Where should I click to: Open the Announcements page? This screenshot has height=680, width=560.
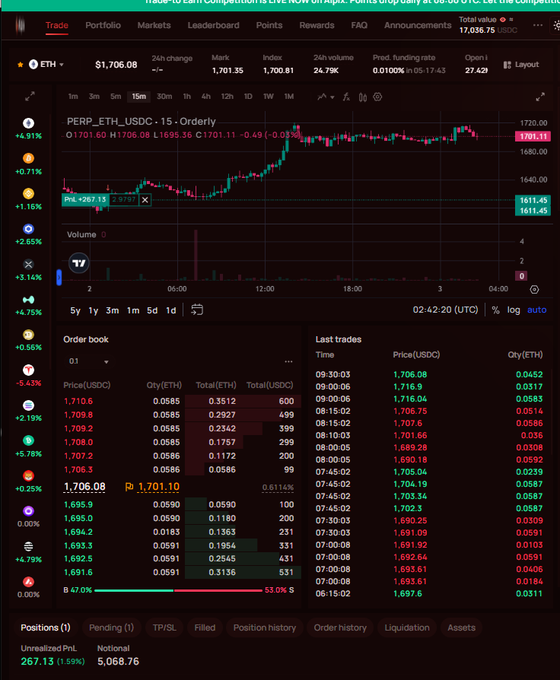click(x=418, y=25)
